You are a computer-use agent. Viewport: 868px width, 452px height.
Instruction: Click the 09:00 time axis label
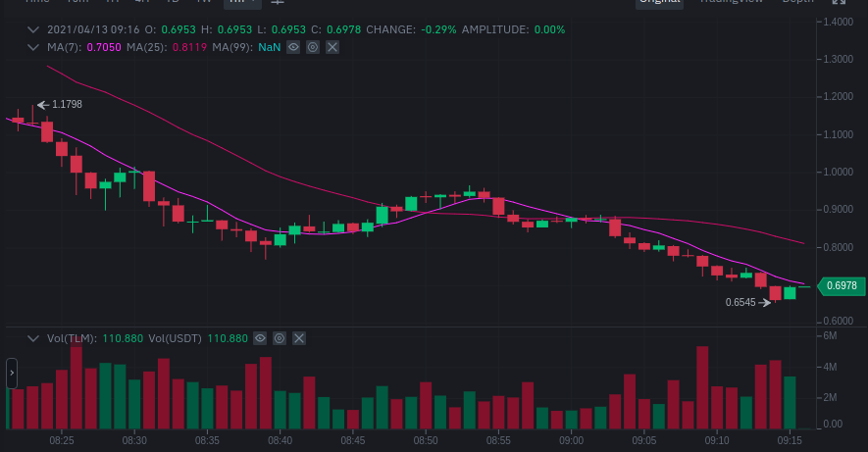(x=571, y=441)
